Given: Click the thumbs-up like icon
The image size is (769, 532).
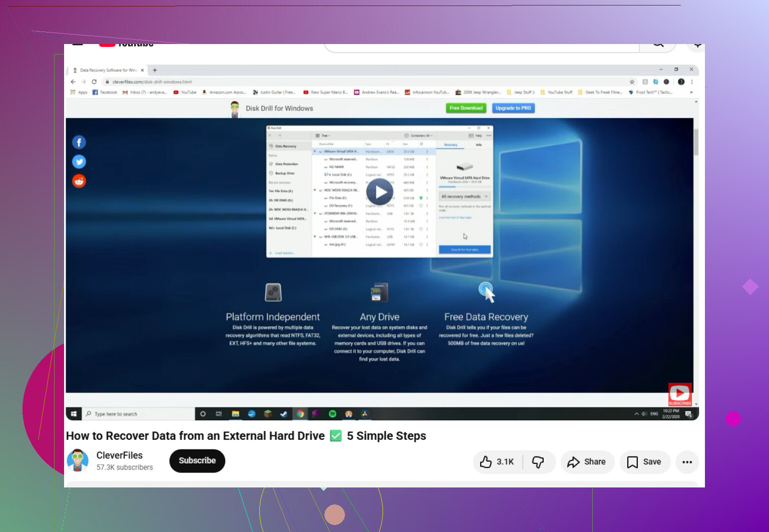Looking at the screenshot, I should tap(486, 462).
